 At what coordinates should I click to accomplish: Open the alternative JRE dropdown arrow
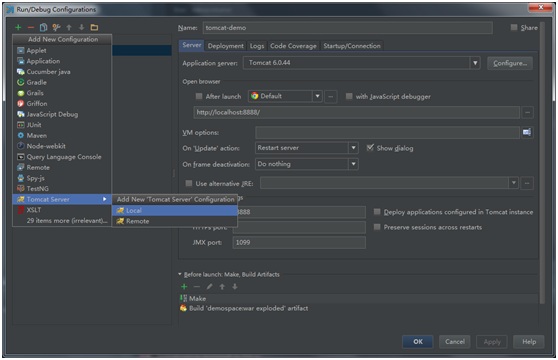tap(514, 183)
